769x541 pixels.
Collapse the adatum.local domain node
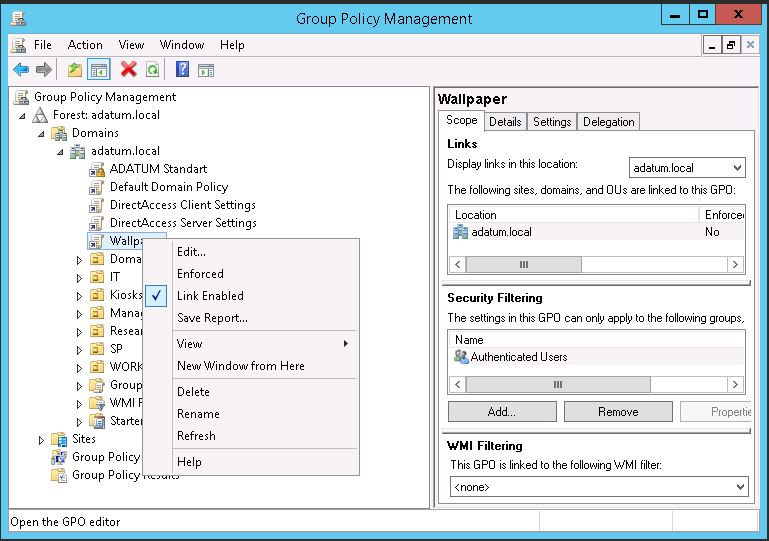click(60, 152)
